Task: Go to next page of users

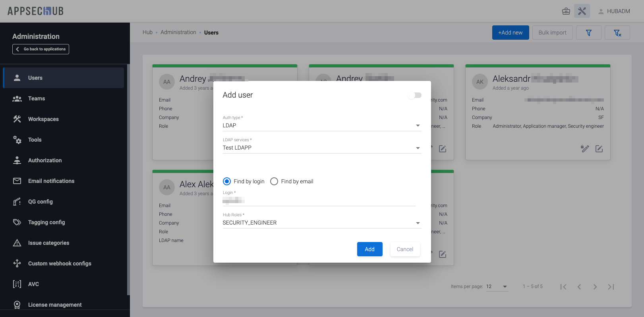Action: [x=595, y=287]
